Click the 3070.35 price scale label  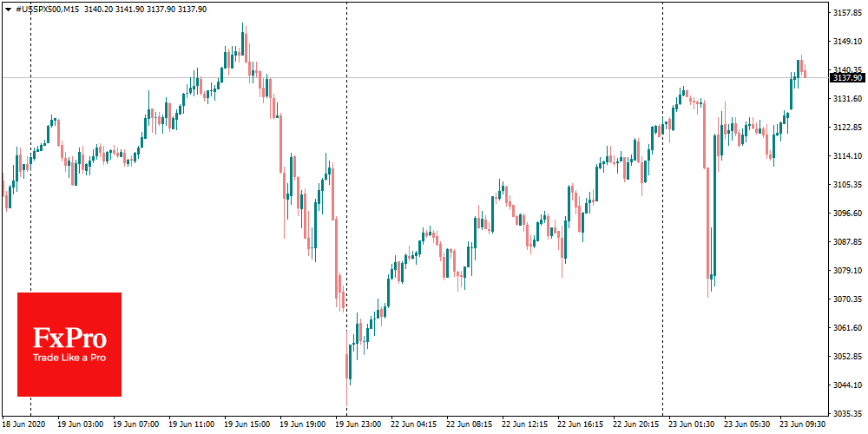(847, 299)
